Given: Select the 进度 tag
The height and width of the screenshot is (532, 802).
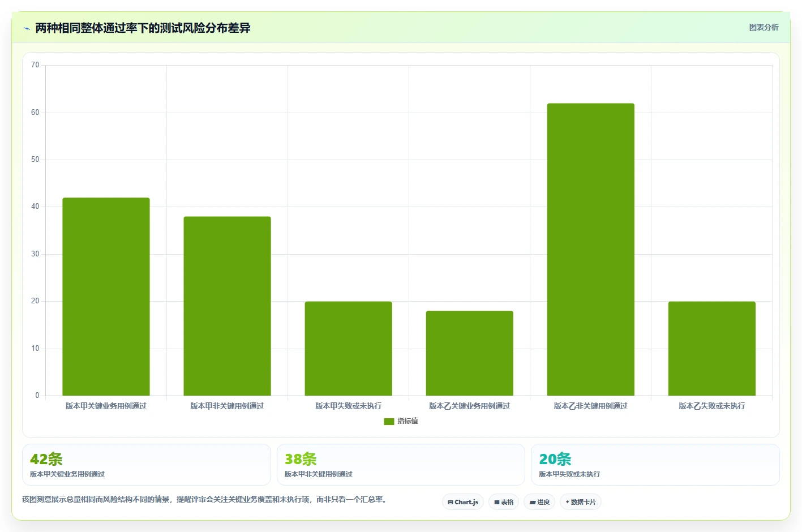Looking at the screenshot, I should pos(539,502).
